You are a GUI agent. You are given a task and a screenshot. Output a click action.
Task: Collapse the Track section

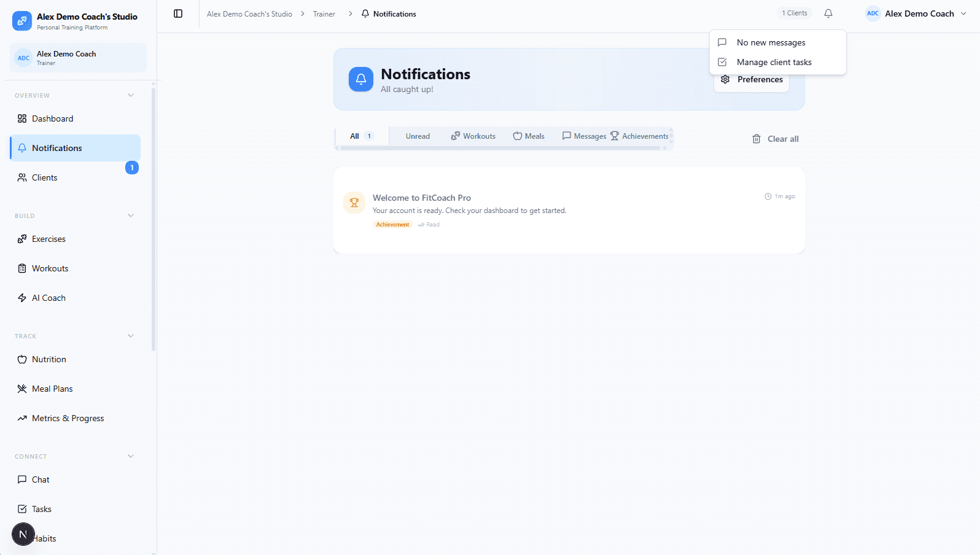coord(131,336)
